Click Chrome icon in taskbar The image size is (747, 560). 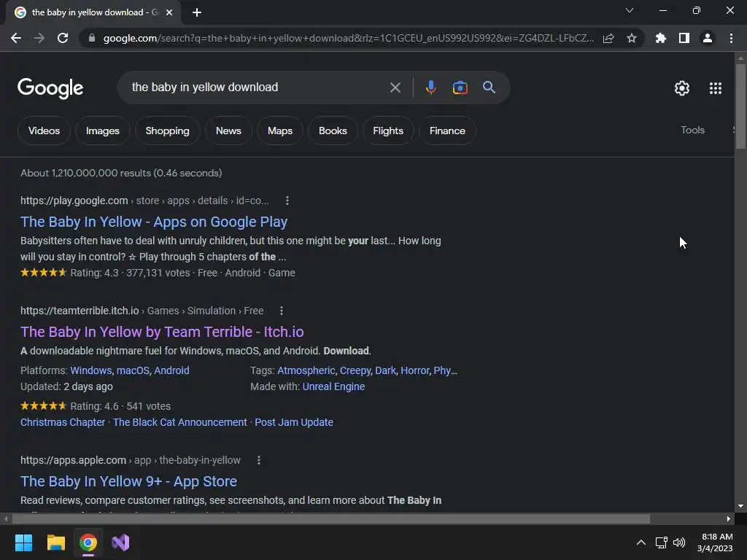coord(88,542)
